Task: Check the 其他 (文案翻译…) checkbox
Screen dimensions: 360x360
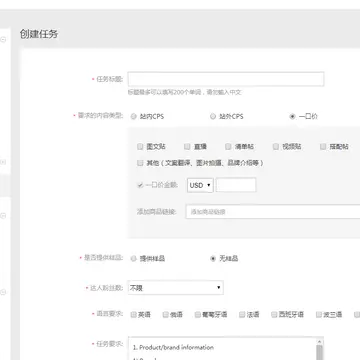Action: coord(140,163)
